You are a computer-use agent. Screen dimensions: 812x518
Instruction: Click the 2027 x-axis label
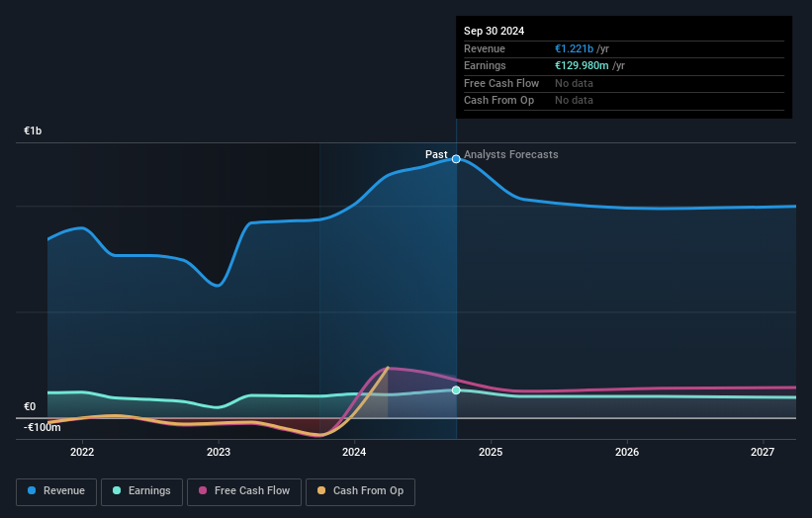(x=763, y=452)
